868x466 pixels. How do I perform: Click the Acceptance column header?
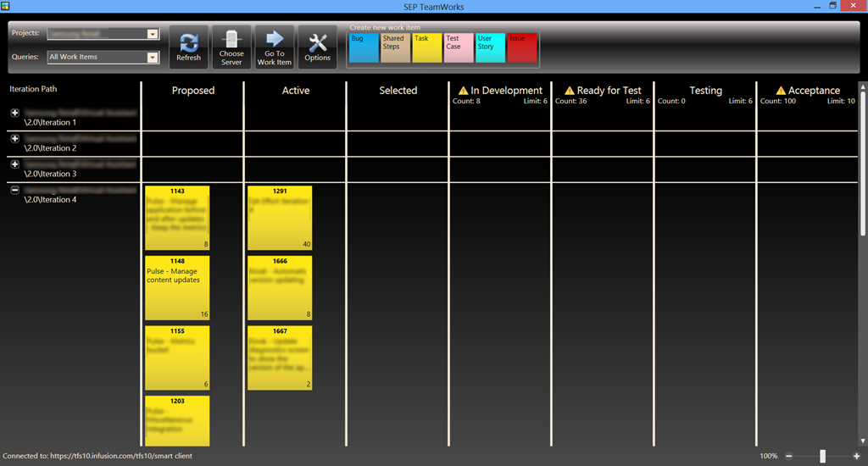[x=814, y=90]
